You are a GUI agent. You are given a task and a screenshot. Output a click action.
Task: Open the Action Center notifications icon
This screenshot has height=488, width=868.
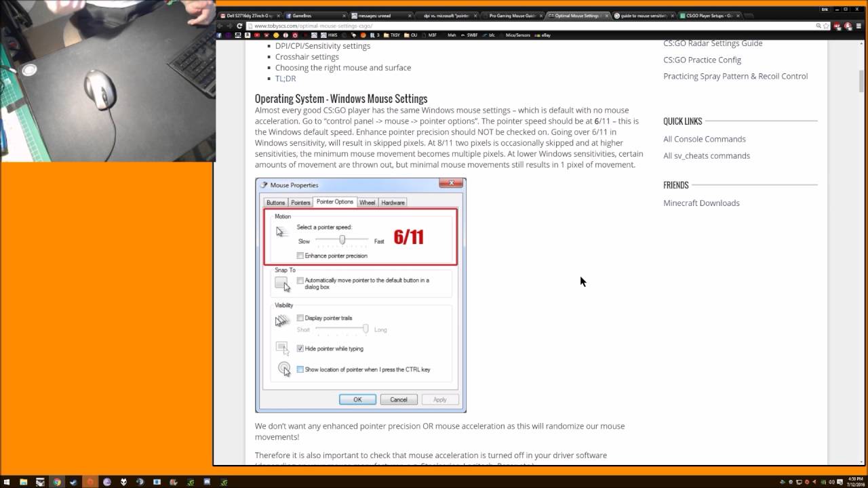pyautogui.click(x=840, y=482)
